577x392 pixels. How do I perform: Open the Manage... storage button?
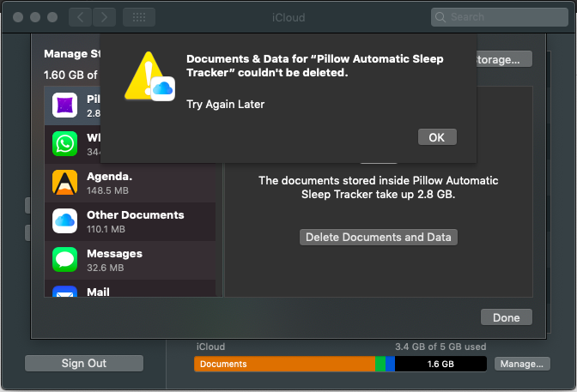(522, 364)
